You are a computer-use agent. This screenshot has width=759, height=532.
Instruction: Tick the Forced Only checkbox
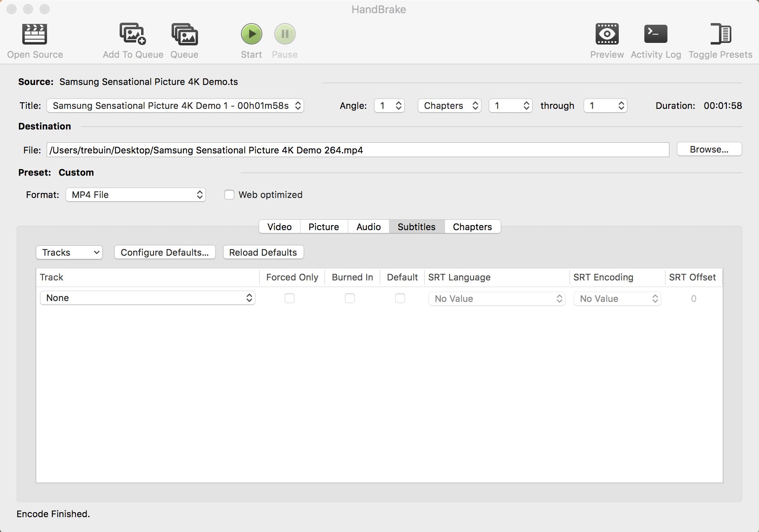(290, 298)
